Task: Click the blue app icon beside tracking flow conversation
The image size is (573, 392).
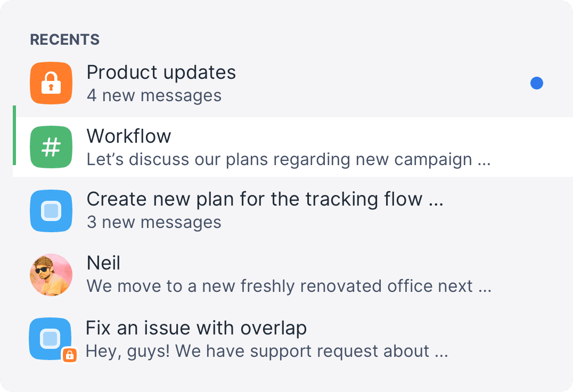Action: pyautogui.click(x=51, y=211)
